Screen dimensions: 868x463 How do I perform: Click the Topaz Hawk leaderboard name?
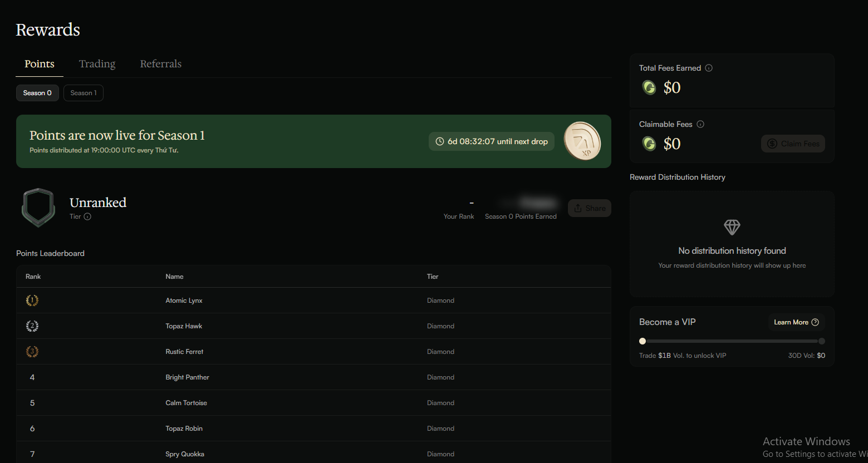pyautogui.click(x=184, y=326)
